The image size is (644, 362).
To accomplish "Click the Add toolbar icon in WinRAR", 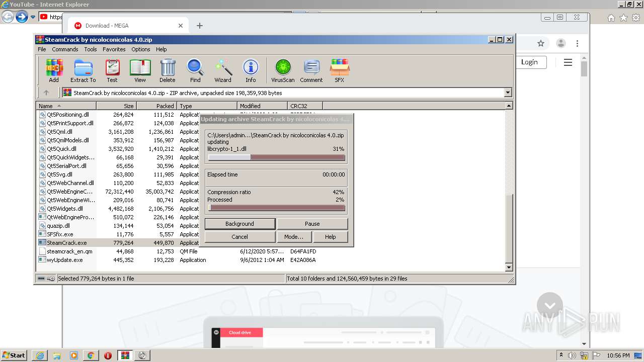I will pos(54,70).
